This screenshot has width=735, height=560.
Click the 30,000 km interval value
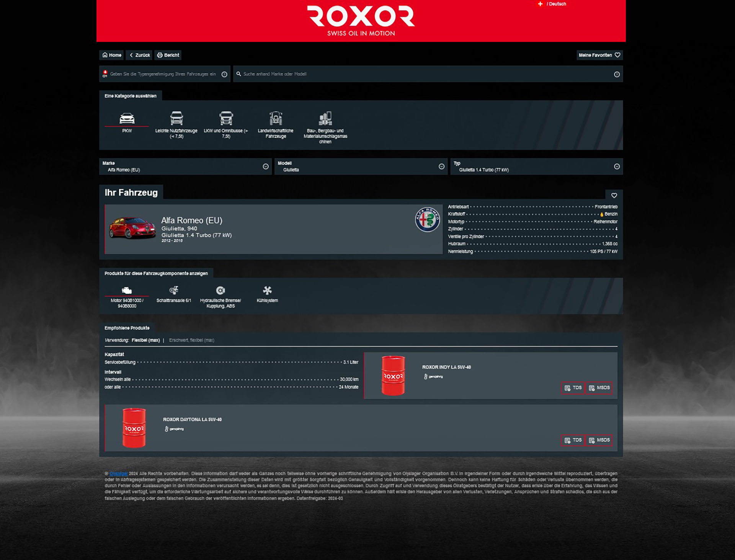[x=349, y=379]
